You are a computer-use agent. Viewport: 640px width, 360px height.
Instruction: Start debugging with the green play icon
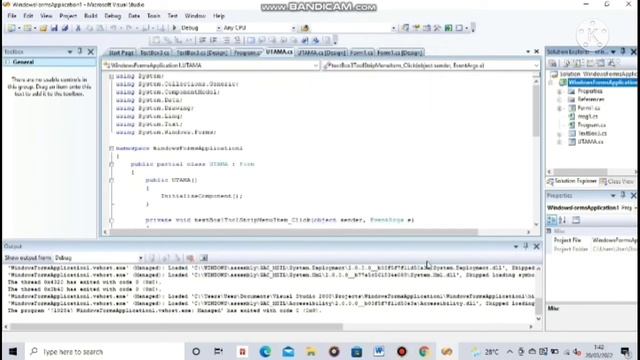[174, 28]
